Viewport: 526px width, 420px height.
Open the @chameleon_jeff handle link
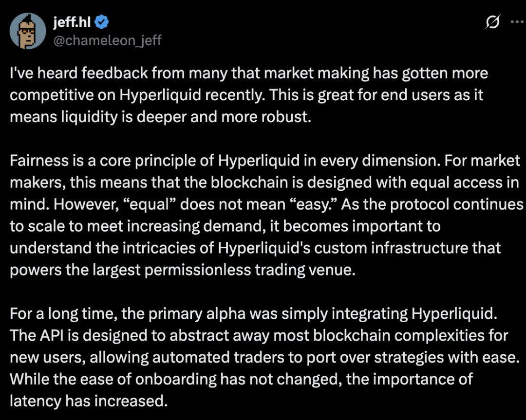coord(106,40)
